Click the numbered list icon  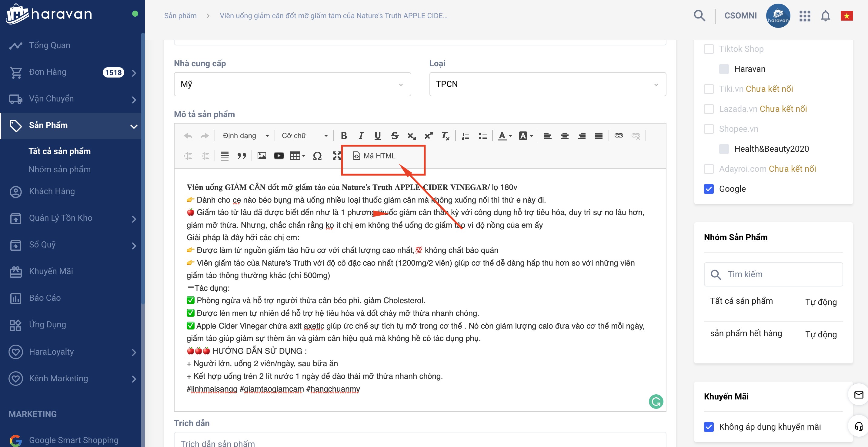tap(465, 136)
